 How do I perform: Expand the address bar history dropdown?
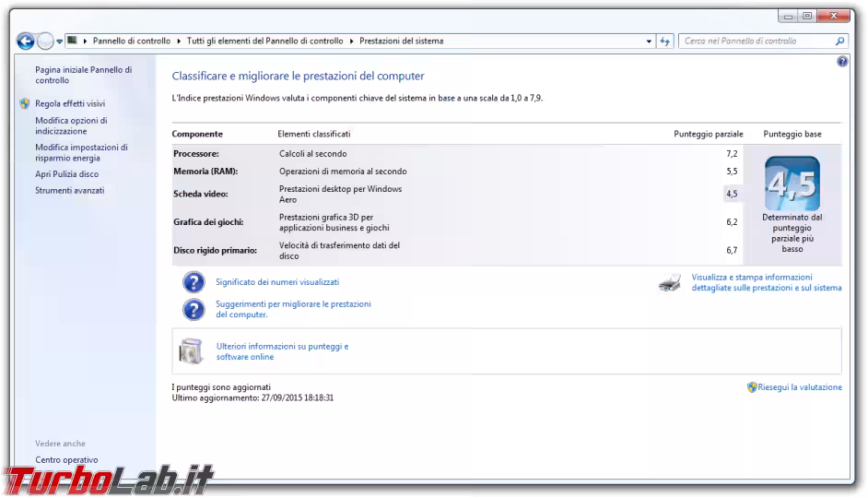[x=649, y=41]
